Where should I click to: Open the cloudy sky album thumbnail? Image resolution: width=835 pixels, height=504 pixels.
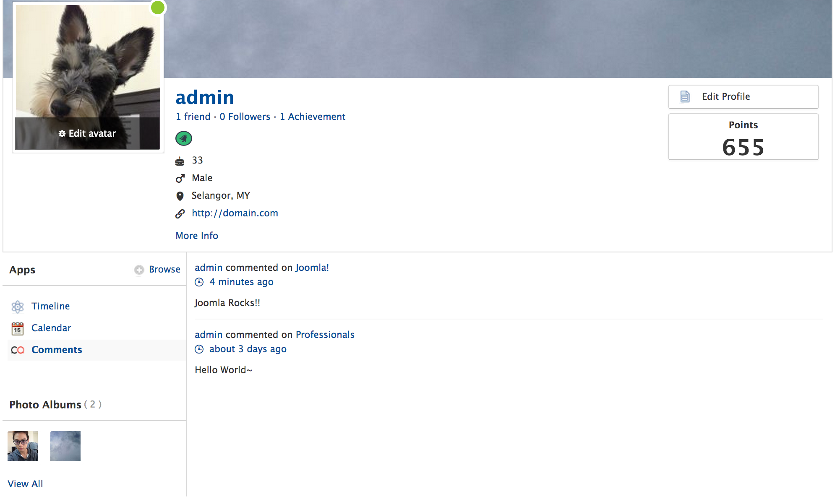tap(65, 446)
